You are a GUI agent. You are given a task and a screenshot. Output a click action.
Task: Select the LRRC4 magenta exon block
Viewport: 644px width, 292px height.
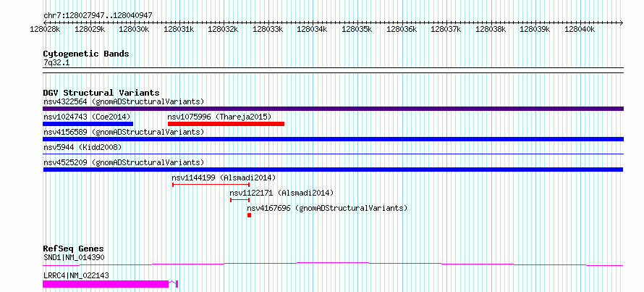tap(106, 284)
